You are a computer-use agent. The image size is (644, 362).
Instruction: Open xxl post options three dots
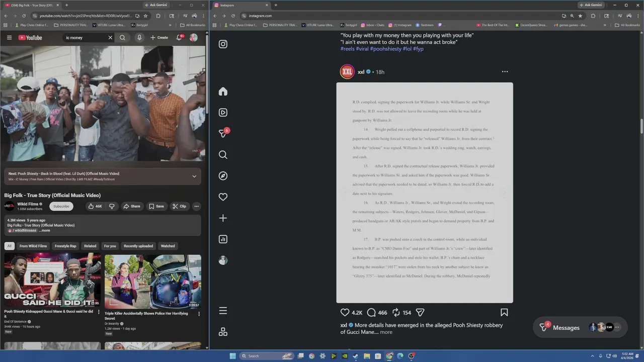505,72
